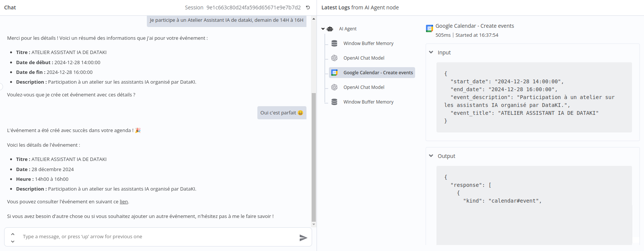Click 'Google Calendar - Create events' details title
The height and width of the screenshot is (251, 644).
coord(475,26)
